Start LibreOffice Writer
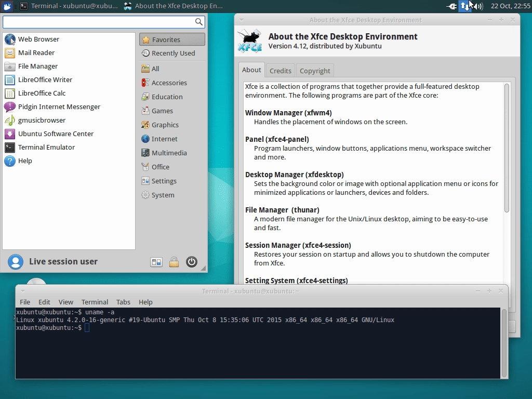This screenshot has width=532, height=399. tap(69, 80)
